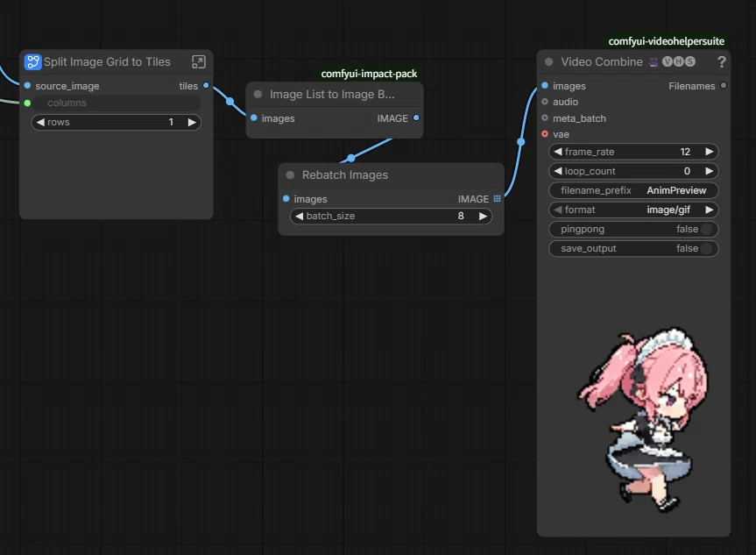
Task: Decrease the rows value with left arrow
Action: click(40, 122)
